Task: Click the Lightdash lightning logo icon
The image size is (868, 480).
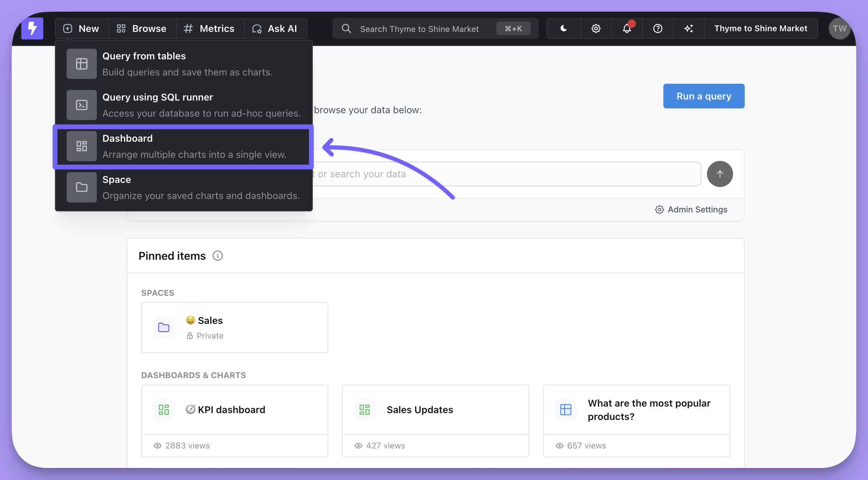Action: [x=32, y=28]
